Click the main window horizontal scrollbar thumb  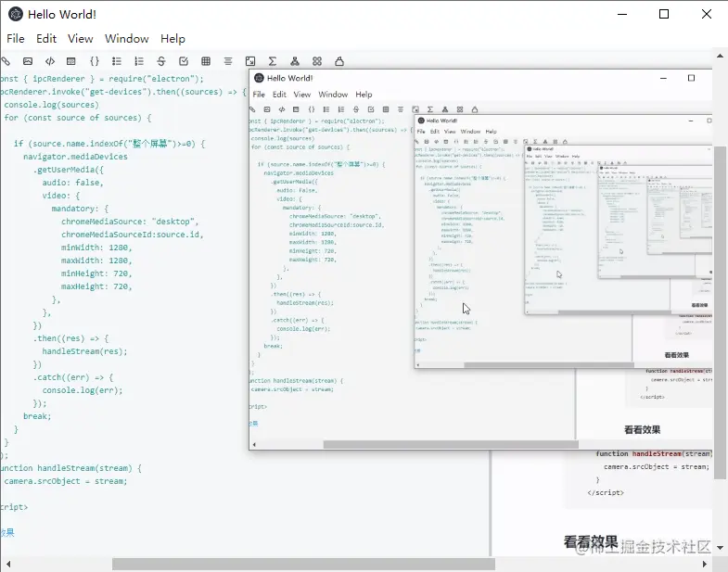[x=303, y=564]
